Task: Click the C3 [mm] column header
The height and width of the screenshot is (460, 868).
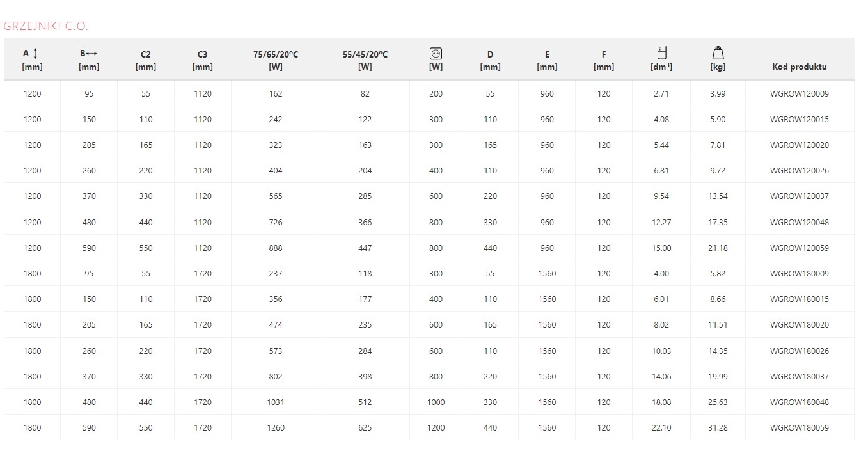Action: click(x=203, y=60)
